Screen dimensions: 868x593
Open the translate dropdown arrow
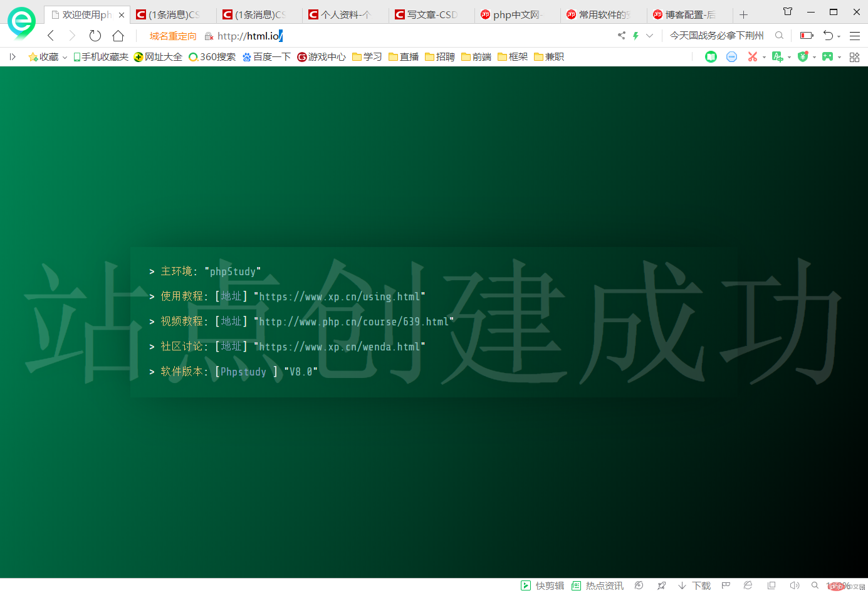789,58
